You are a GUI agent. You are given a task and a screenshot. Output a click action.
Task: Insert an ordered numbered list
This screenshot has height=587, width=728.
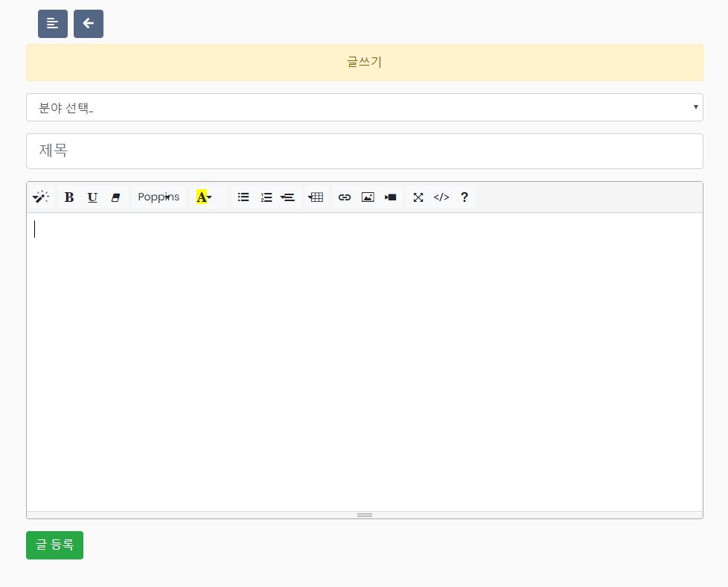(266, 197)
